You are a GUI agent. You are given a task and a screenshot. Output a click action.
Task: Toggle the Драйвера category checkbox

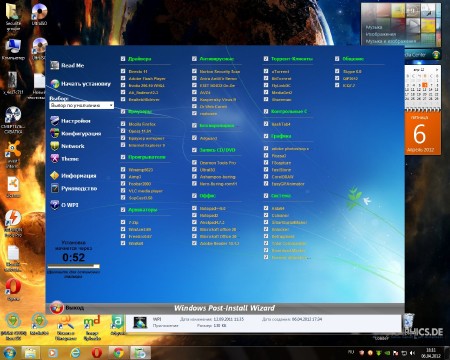pyautogui.click(x=123, y=59)
